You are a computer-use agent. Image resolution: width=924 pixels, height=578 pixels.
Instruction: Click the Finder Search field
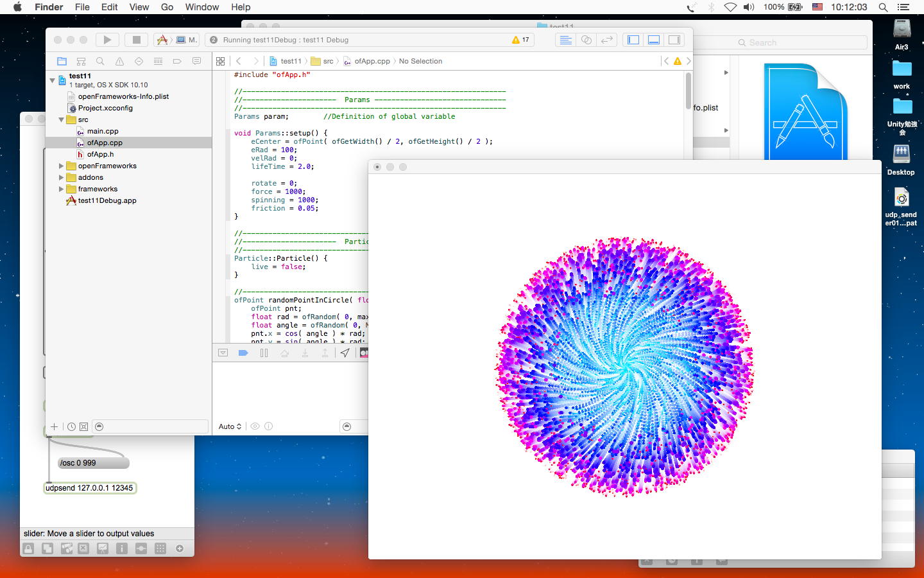pos(802,42)
